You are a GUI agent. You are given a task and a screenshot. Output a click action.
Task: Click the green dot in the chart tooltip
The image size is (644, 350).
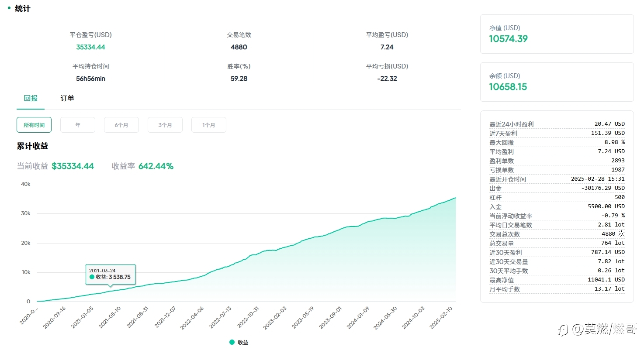point(92,277)
